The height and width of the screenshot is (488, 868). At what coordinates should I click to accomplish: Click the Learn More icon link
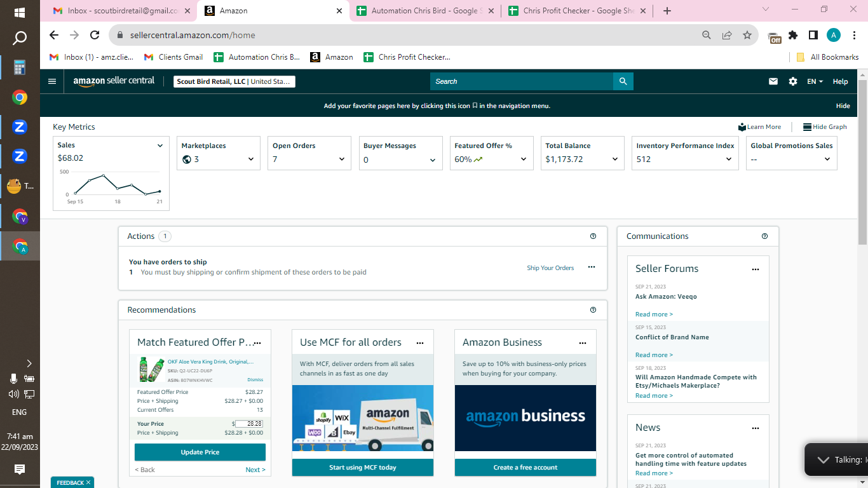(x=760, y=126)
